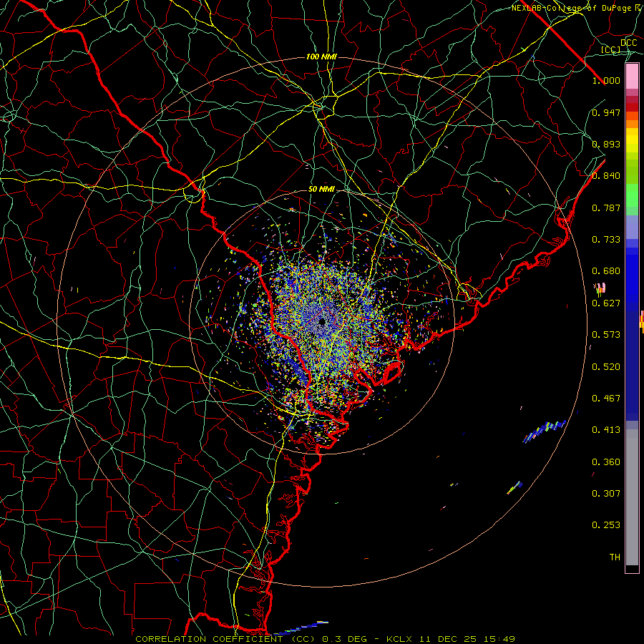Screen dimensions: 644x644
Task: Click the 1.000 scale value
Action: 606,80
